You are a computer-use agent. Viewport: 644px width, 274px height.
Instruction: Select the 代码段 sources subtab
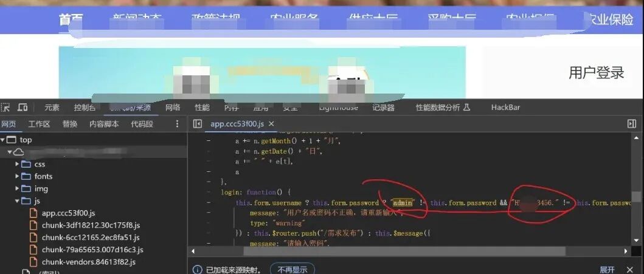[142, 124]
